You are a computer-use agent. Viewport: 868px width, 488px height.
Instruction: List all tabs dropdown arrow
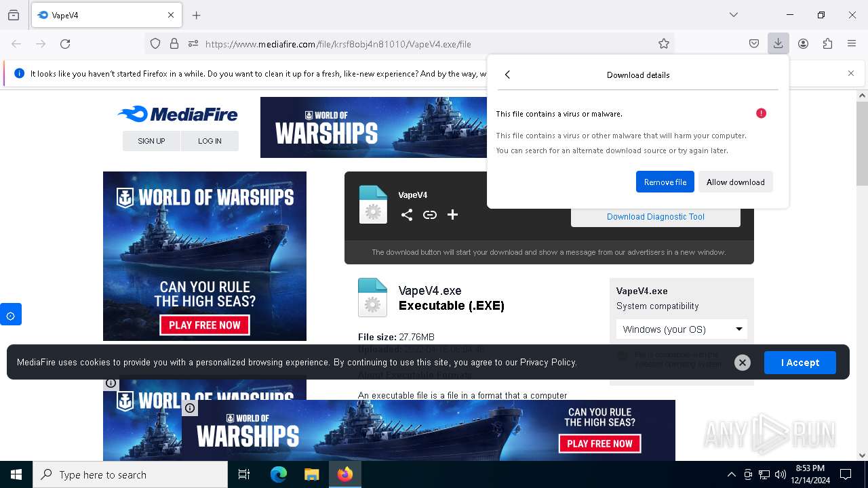click(734, 15)
